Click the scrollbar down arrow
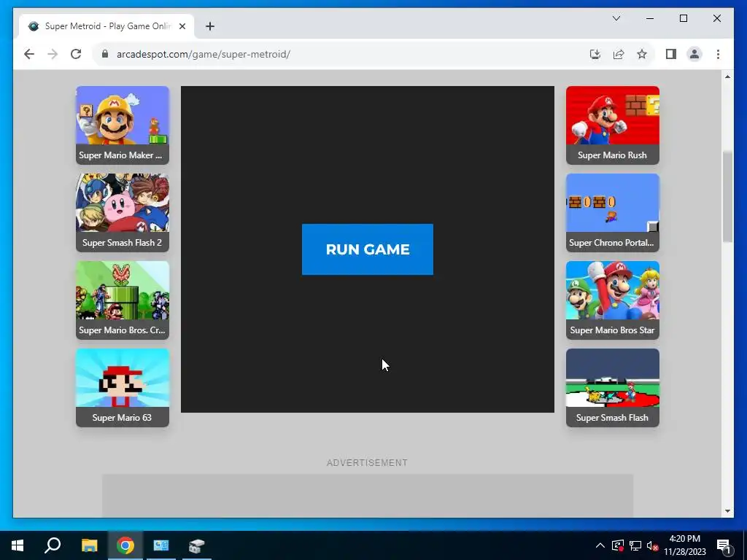 [x=727, y=511]
